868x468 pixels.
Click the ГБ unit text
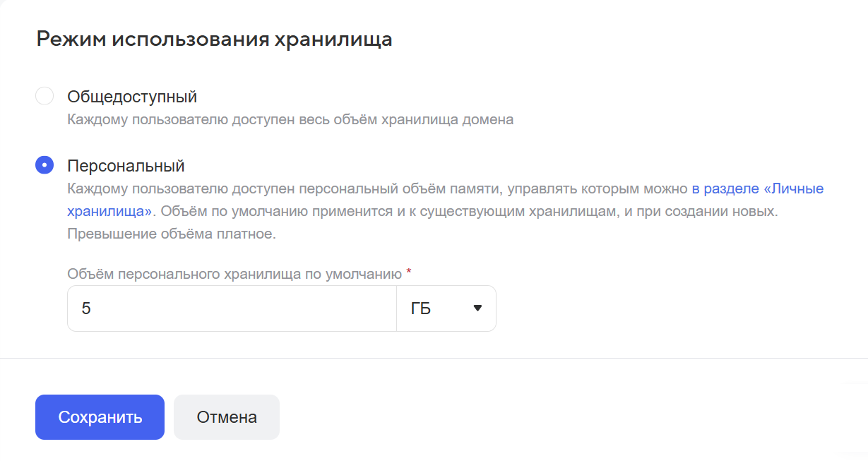point(421,308)
